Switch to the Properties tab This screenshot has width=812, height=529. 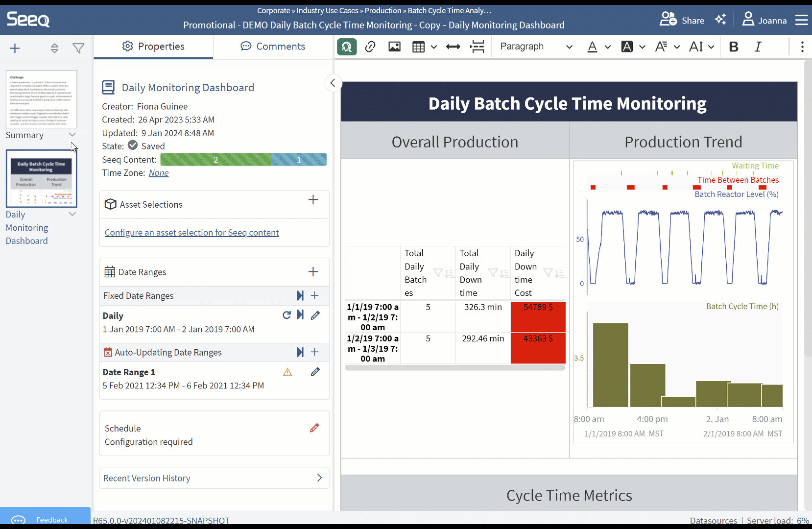tap(153, 47)
